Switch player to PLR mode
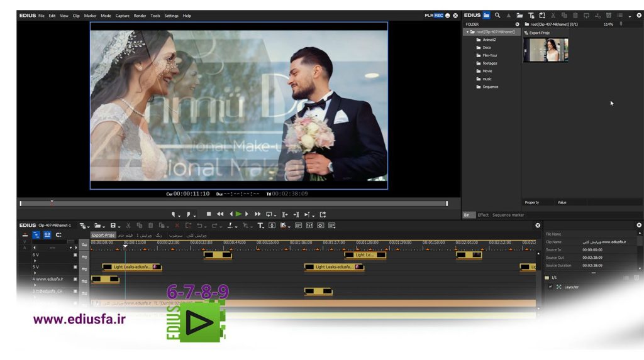 click(x=429, y=16)
